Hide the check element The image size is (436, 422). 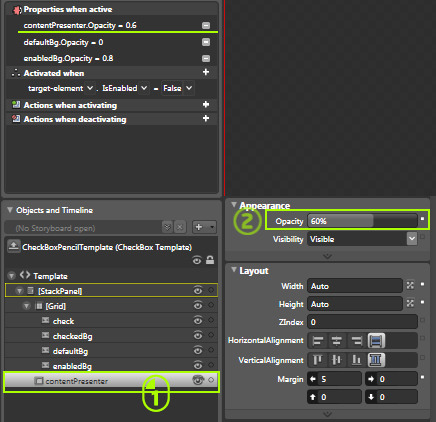point(198,320)
